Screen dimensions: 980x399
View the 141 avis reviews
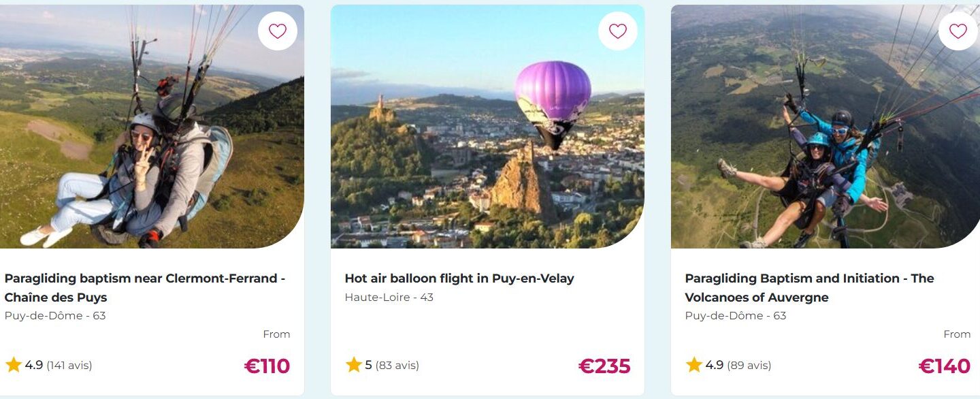point(69,366)
